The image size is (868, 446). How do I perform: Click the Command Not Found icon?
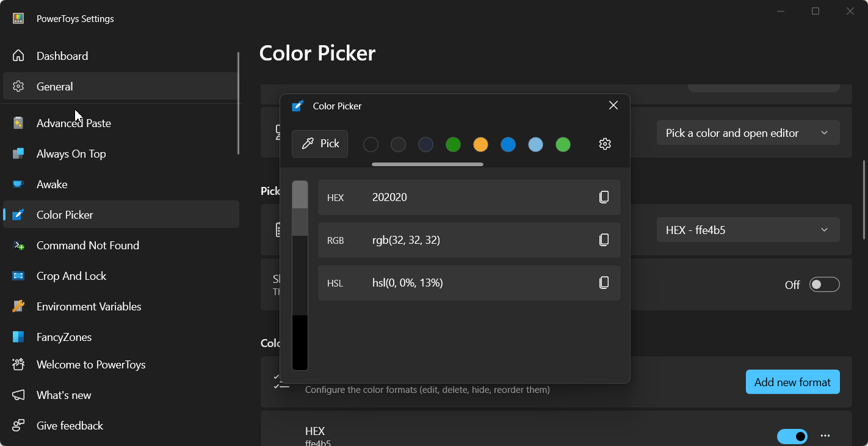point(18,245)
